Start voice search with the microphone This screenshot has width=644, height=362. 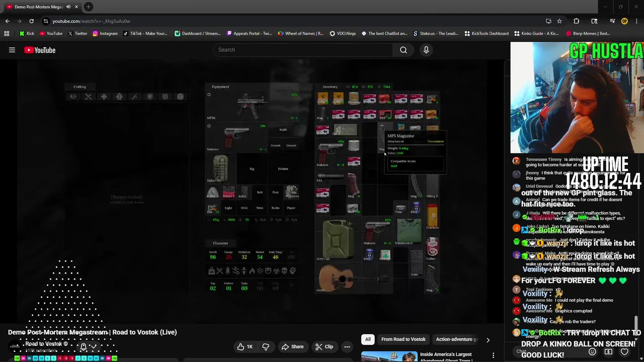[426, 50]
